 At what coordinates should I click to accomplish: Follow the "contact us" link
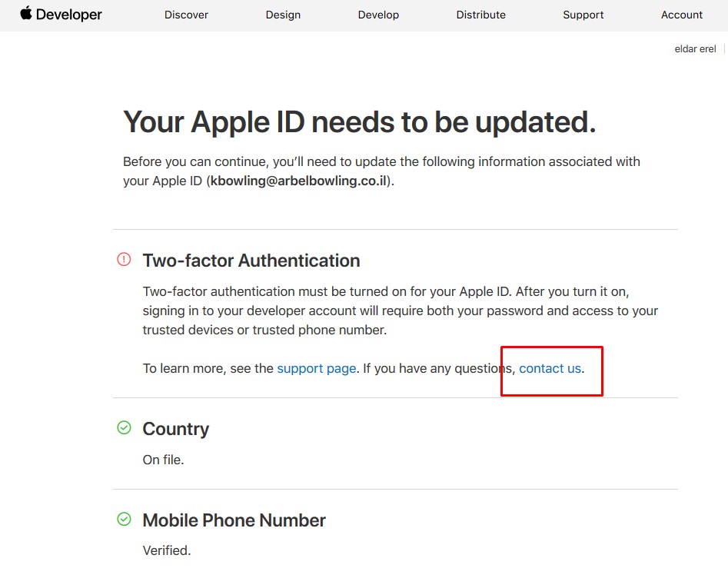(550, 368)
